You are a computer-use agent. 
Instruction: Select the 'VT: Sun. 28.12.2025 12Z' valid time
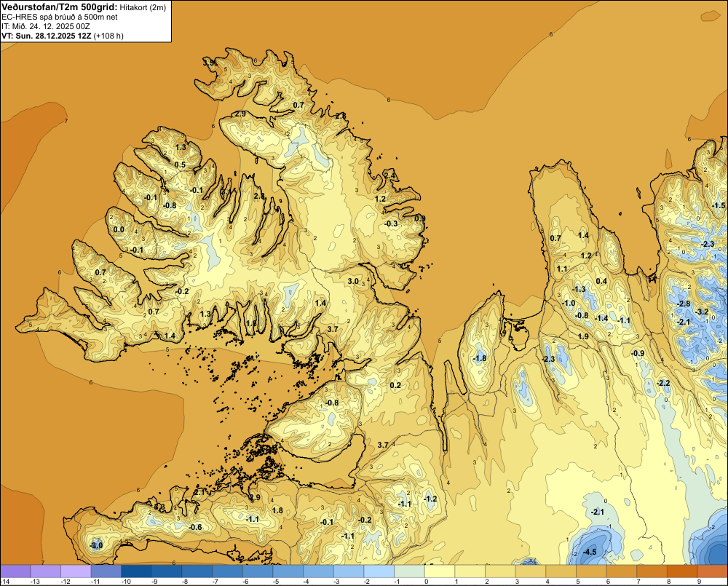[x=47, y=36]
